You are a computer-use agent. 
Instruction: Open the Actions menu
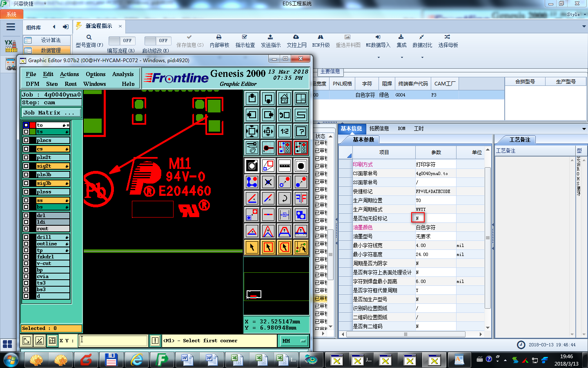coord(69,74)
